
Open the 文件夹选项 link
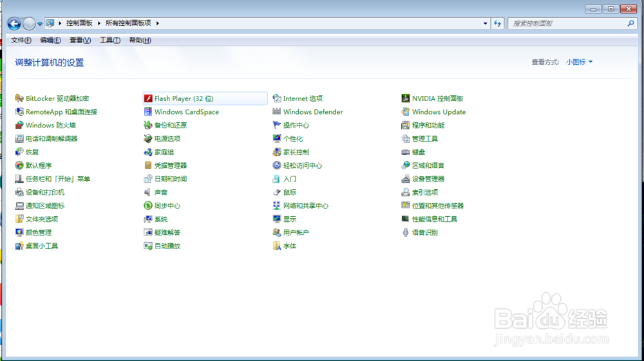tap(42, 219)
